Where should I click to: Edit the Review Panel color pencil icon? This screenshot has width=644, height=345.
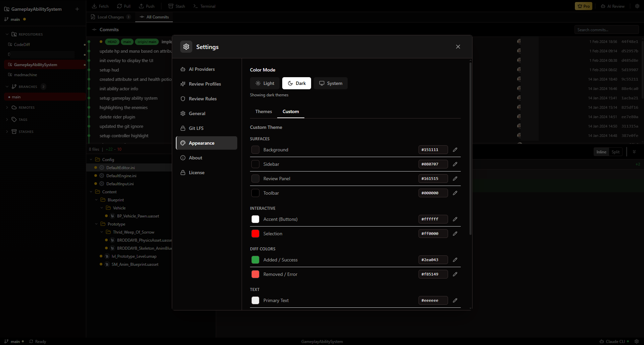[x=455, y=179]
